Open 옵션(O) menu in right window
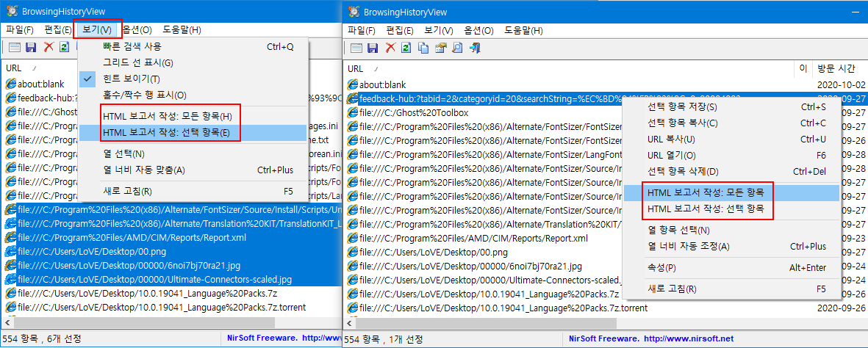 click(479, 30)
